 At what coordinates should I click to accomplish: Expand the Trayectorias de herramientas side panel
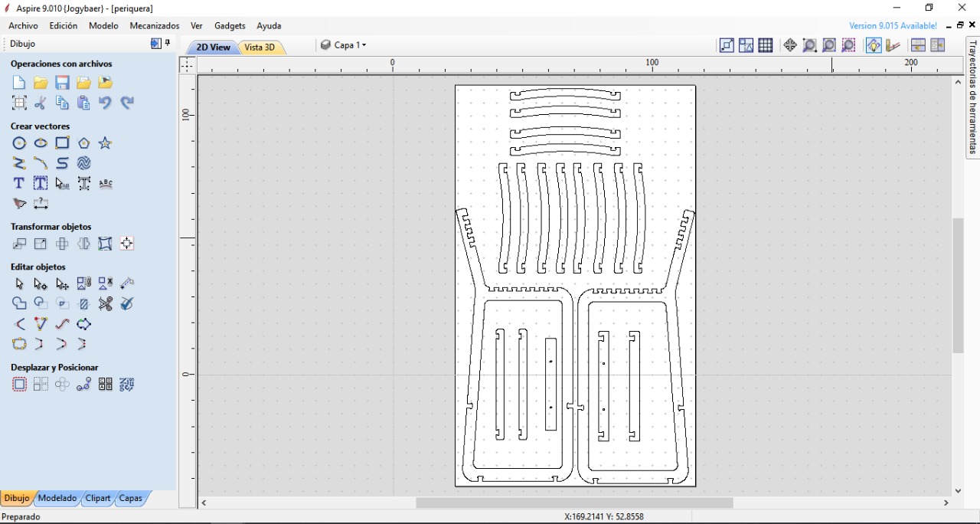pos(972,97)
